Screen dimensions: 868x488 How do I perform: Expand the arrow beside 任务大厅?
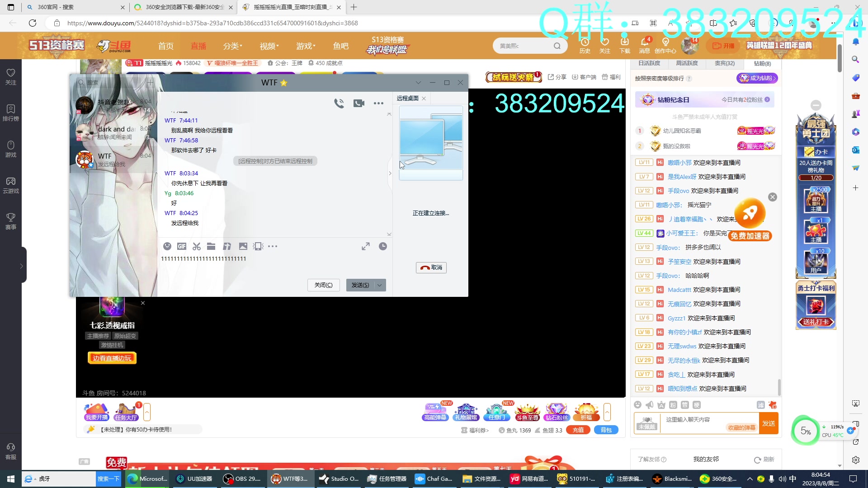pos(147,412)
